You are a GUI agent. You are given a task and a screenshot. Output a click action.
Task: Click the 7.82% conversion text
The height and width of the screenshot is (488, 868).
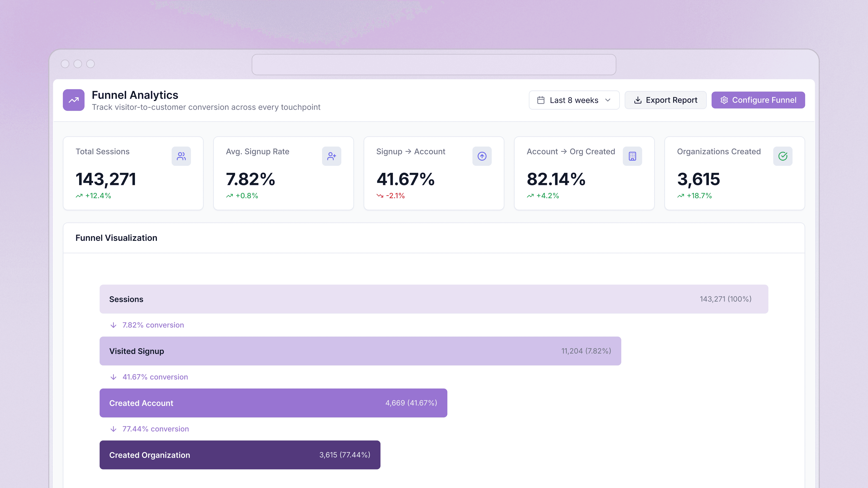153,325
